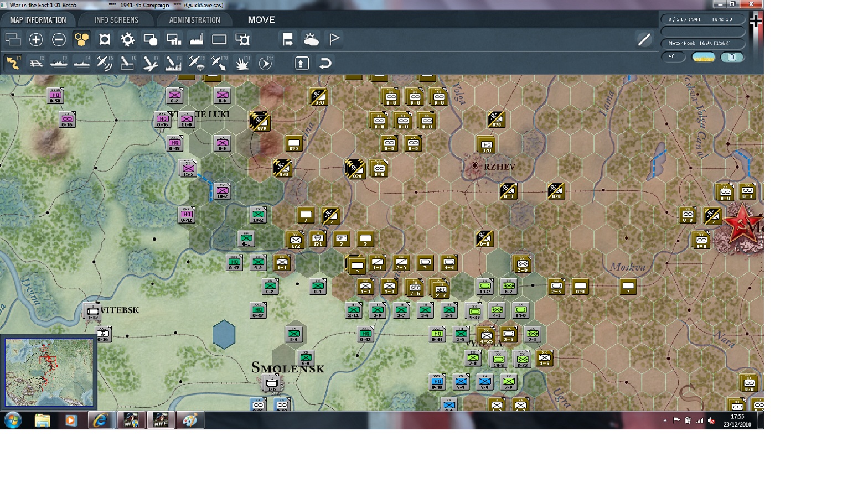Click the date and turn display
Image resolution: width=868 pixels, height=488 pixels.
(702, 19)
